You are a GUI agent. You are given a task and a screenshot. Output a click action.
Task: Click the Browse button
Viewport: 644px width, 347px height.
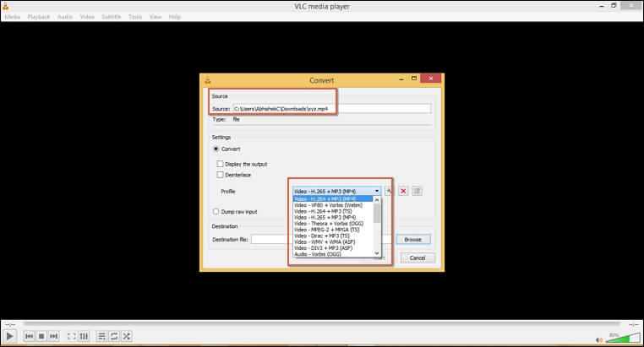(412, 239)
